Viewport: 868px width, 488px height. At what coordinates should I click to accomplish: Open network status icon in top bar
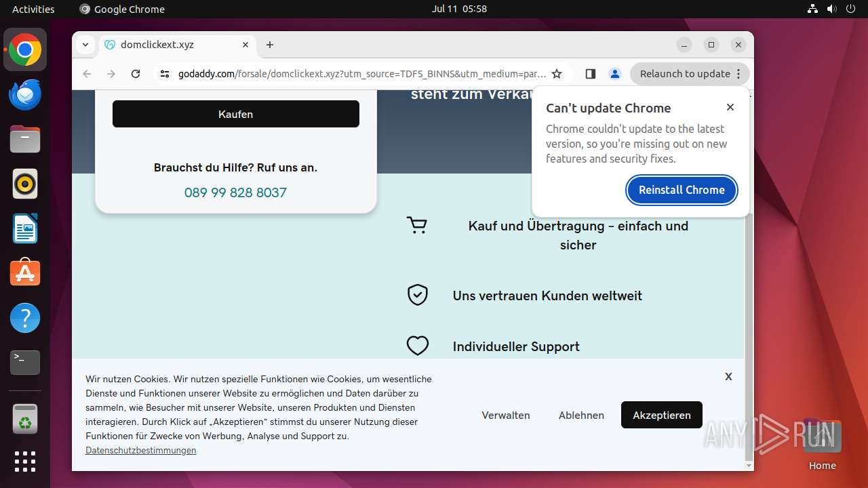(x=813, y=9)
